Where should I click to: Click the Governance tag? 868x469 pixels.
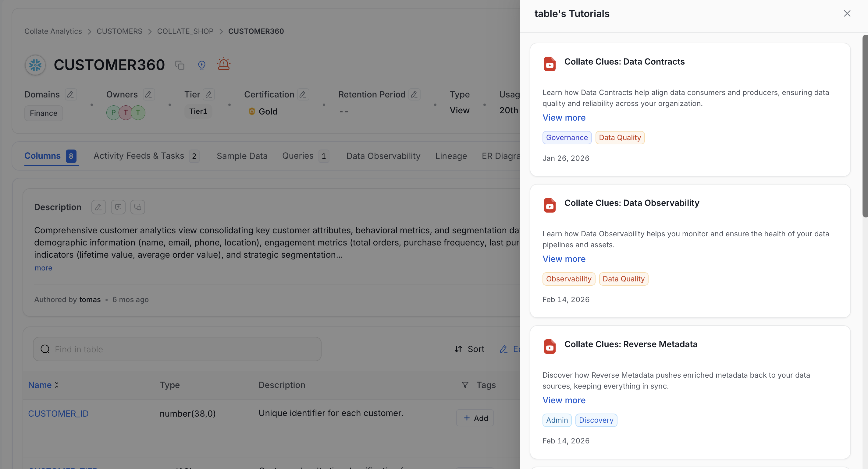tap(567, 138)
